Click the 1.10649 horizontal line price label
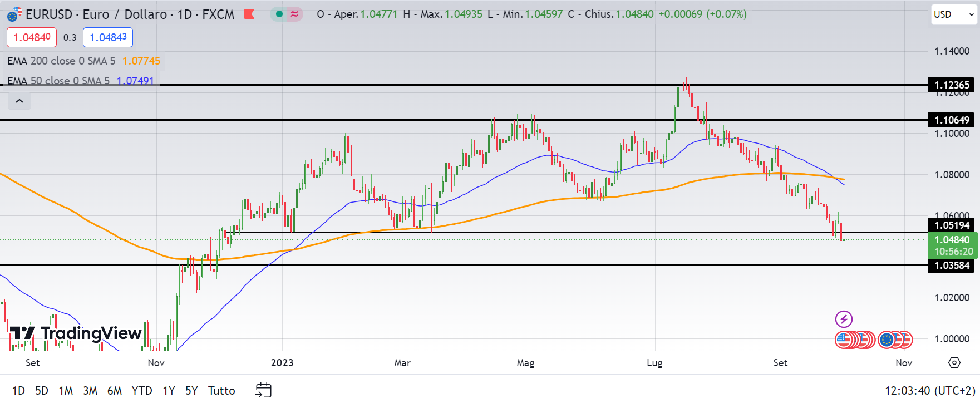 point(951,120)
